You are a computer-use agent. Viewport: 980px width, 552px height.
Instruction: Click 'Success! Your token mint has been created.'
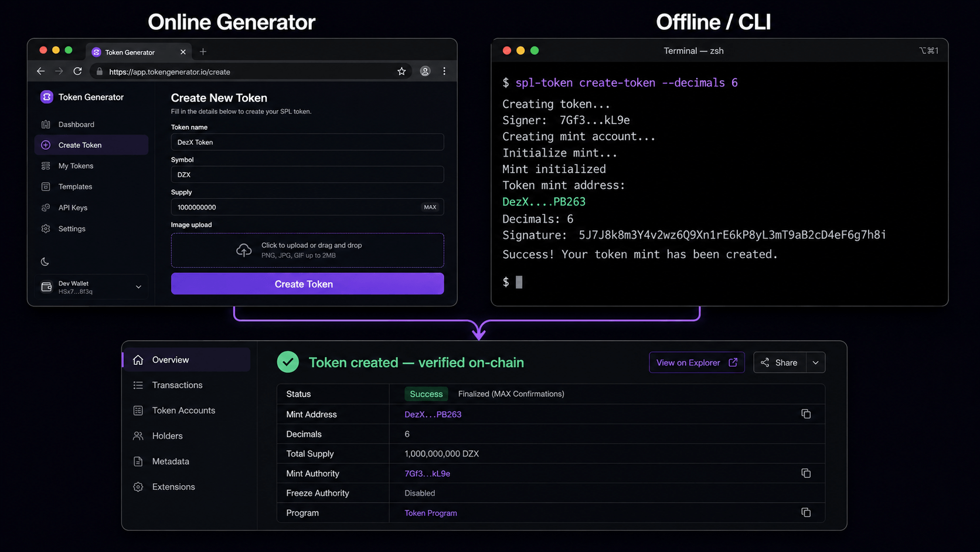pyautogui.click(x=640, y=255)
